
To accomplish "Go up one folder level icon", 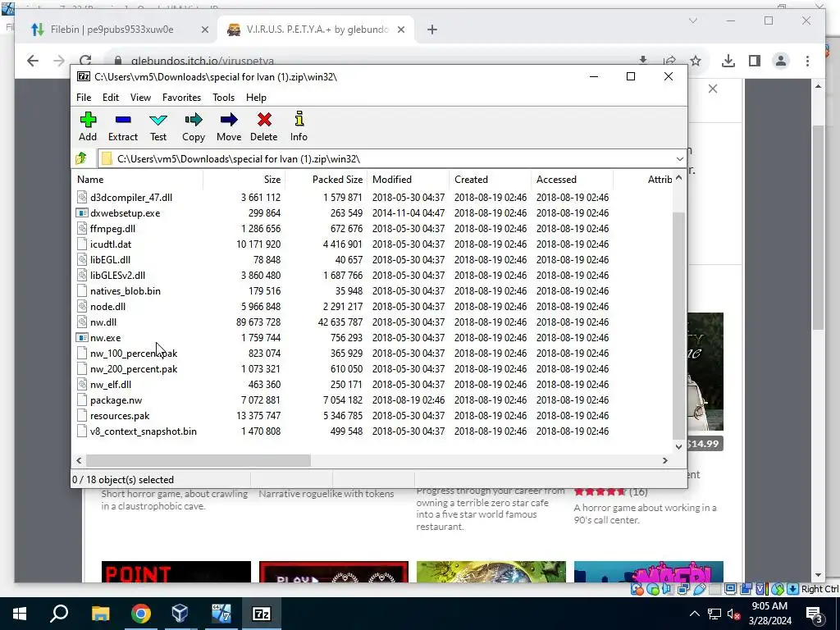I will (81, 158).
